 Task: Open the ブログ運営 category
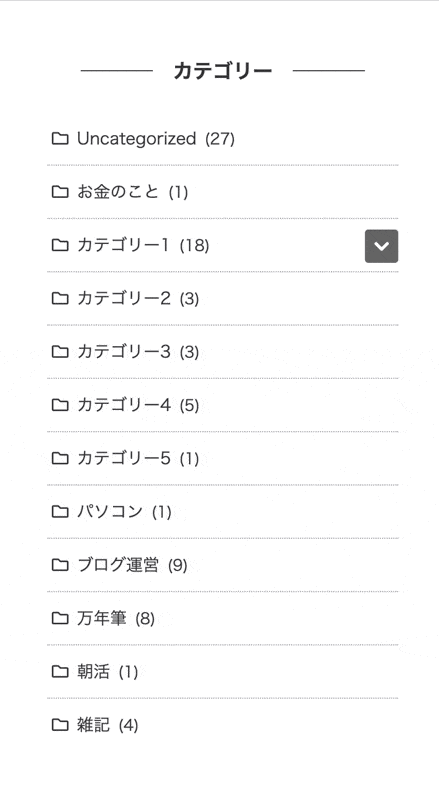[132, 565]
